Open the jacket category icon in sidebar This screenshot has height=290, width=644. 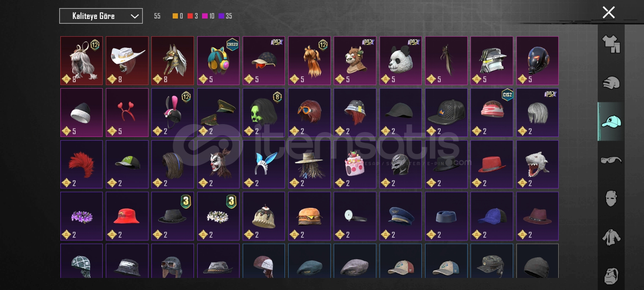point(611,237)
